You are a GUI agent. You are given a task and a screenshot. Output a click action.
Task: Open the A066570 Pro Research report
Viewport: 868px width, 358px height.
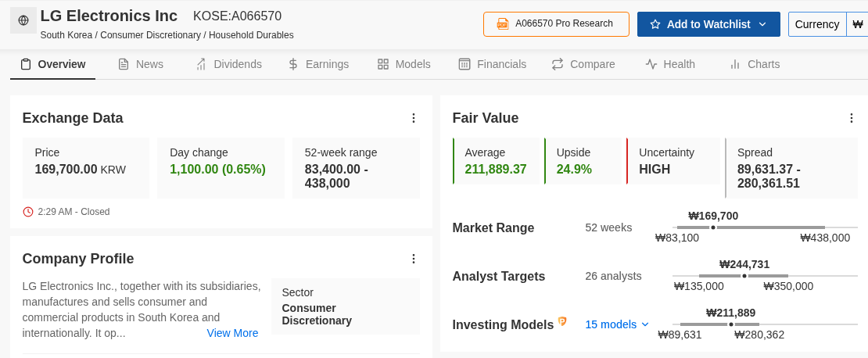tap(556, 24)
